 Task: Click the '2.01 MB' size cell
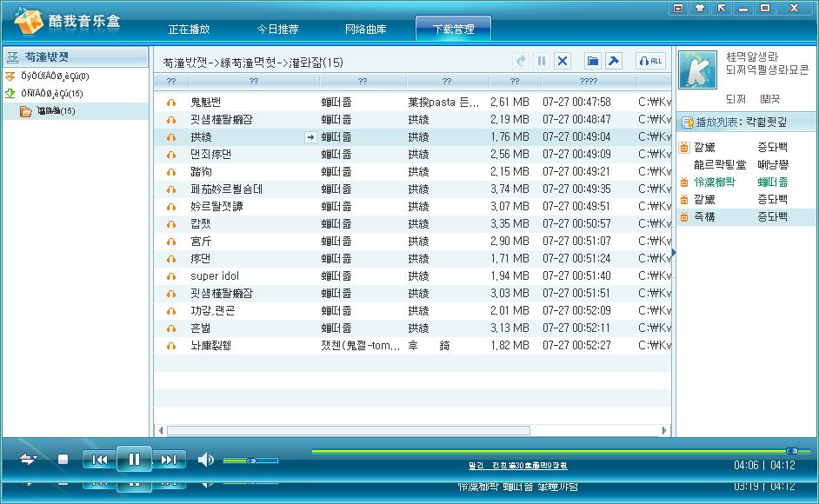click(509, 311)
